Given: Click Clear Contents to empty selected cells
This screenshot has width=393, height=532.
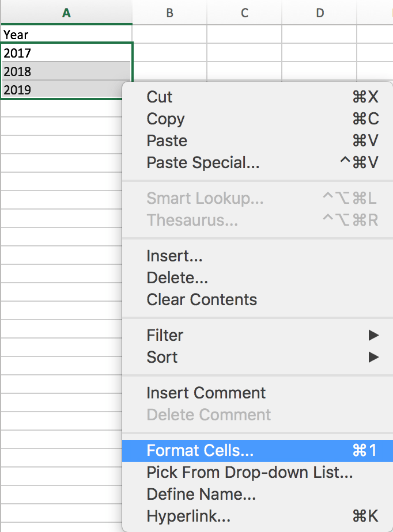Looking at the screenshot, I should (x=202, y=299).
